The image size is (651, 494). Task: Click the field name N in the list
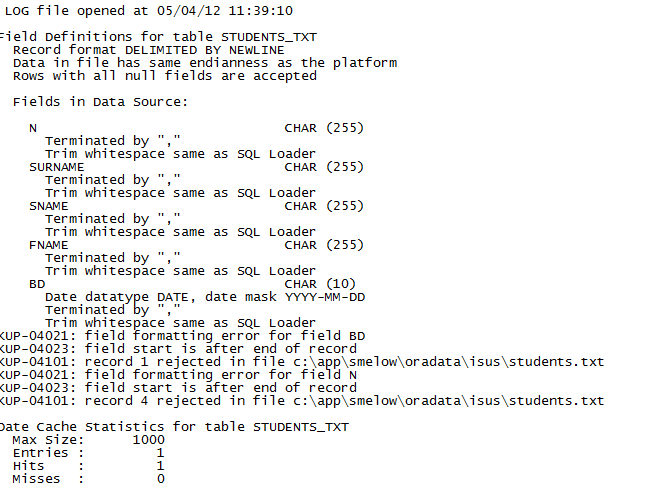click(x=34, y=128)
